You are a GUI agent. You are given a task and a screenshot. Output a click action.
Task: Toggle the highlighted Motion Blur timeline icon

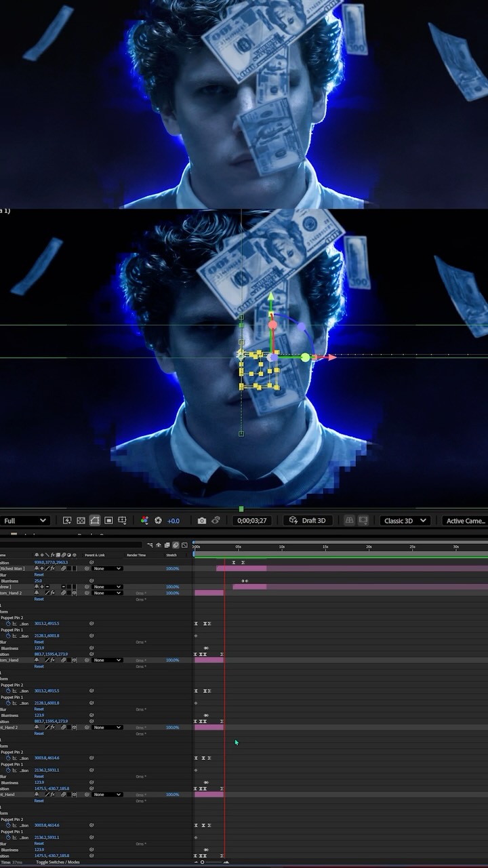coord(176,545)
